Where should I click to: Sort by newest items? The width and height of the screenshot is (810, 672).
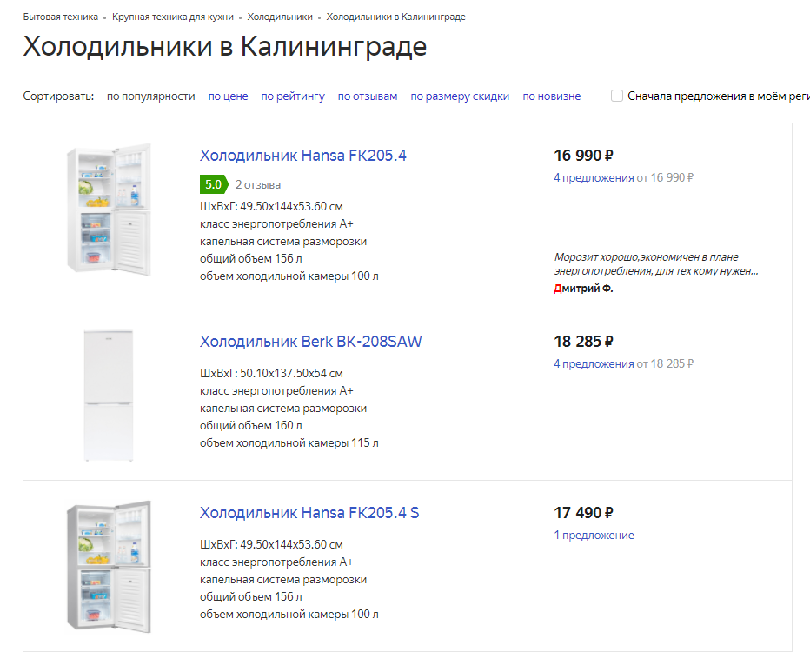pyautogui.click(x=551, y=96)
